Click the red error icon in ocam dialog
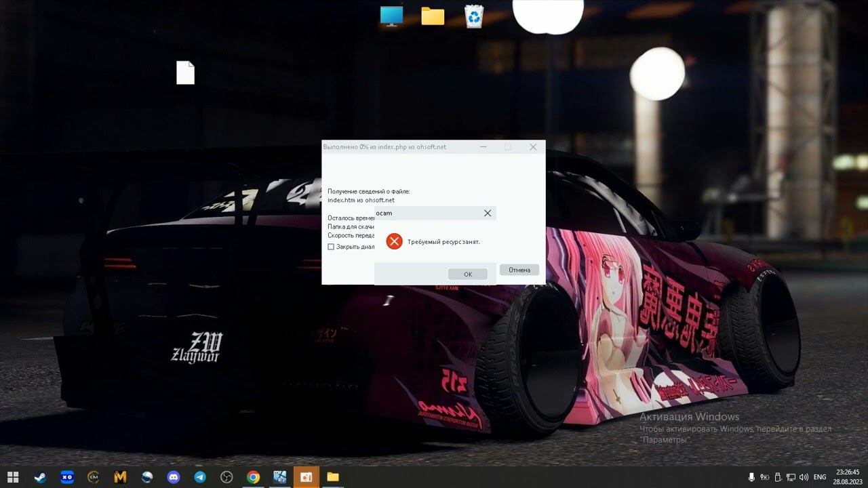The image size is (868, 488). point(394,241)
